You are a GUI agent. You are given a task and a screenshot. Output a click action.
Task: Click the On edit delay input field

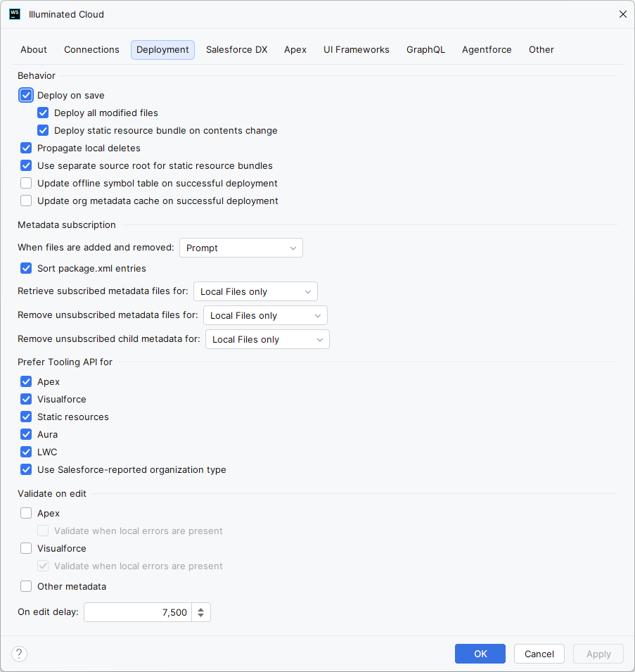(138, 612)
